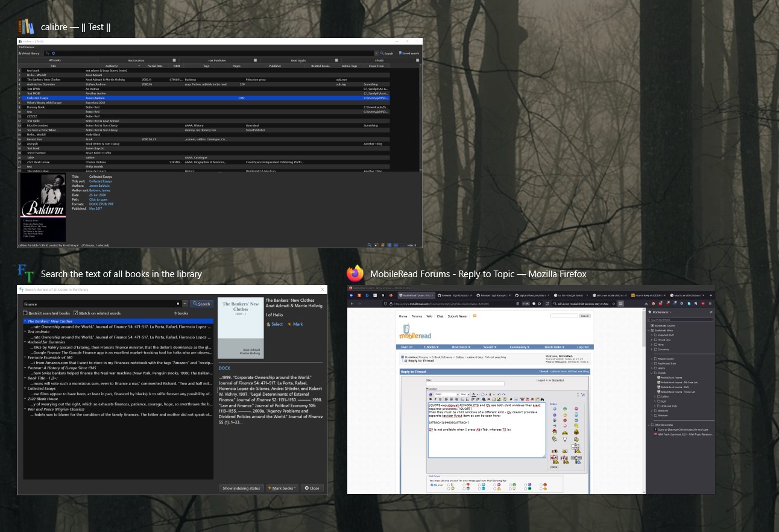
Task: Click the Select link beside the book cover
Action: click(x=275, y=324)
